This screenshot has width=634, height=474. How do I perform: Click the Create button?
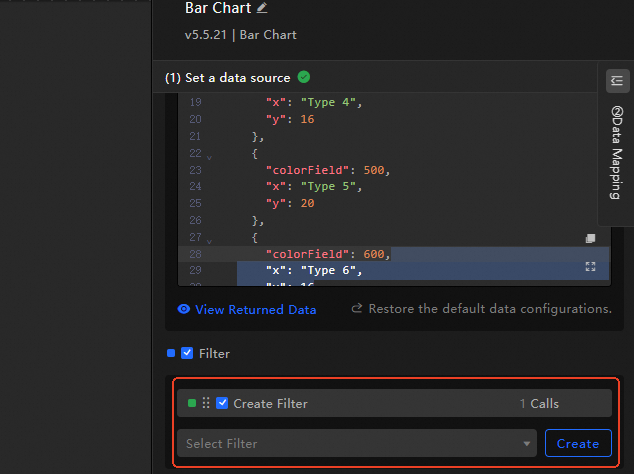point(578,443)
